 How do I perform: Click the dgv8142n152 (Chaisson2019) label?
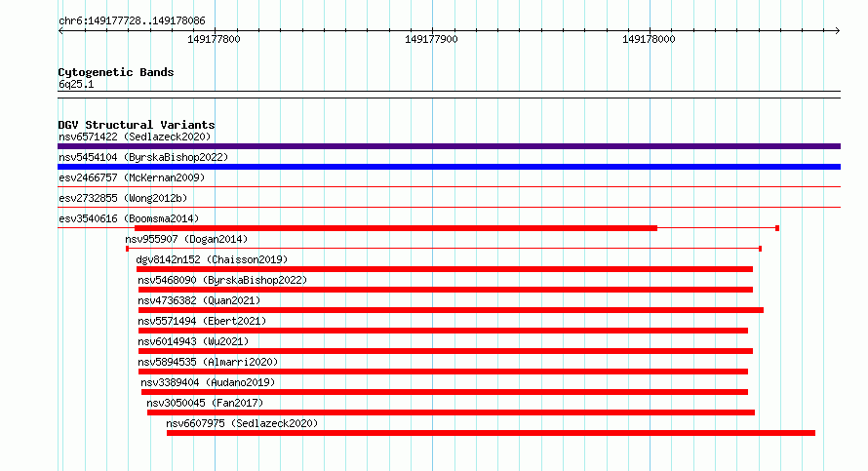point(212,259)
